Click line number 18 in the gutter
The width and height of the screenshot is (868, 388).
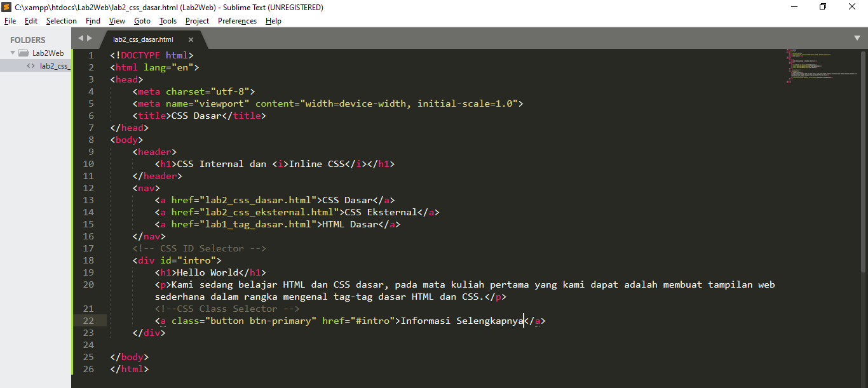(x=88, y=260)
